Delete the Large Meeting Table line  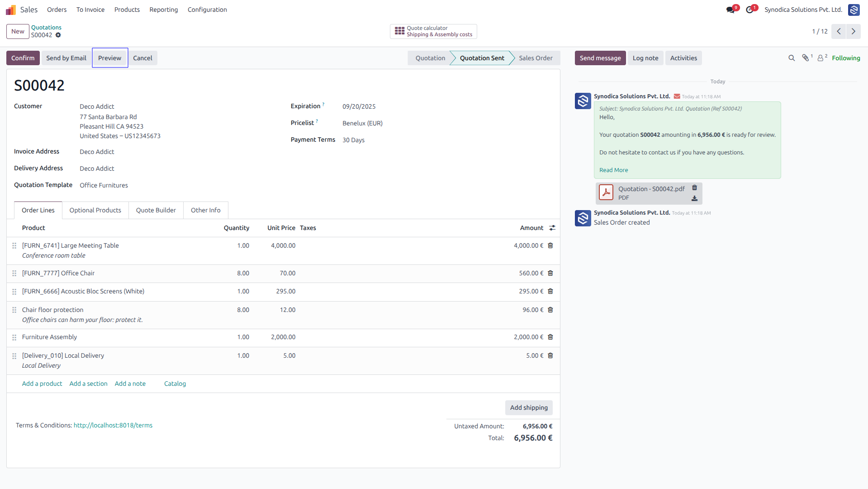550,245
